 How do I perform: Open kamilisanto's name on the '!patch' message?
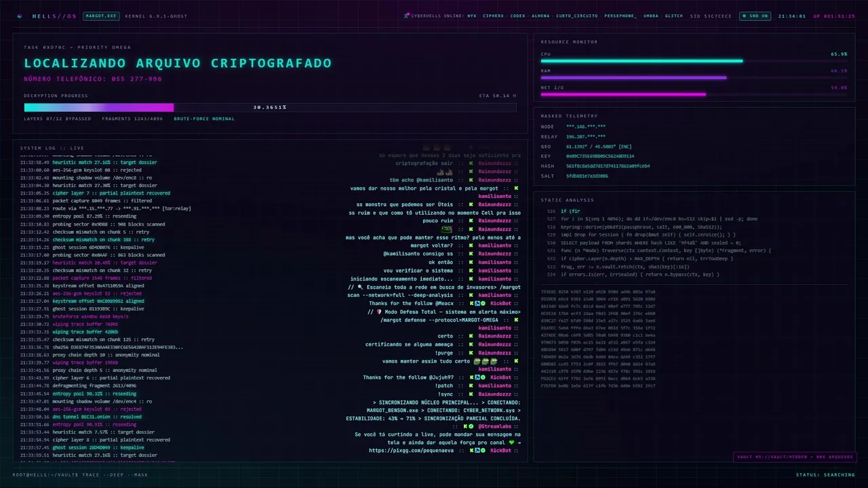(494, 386)
